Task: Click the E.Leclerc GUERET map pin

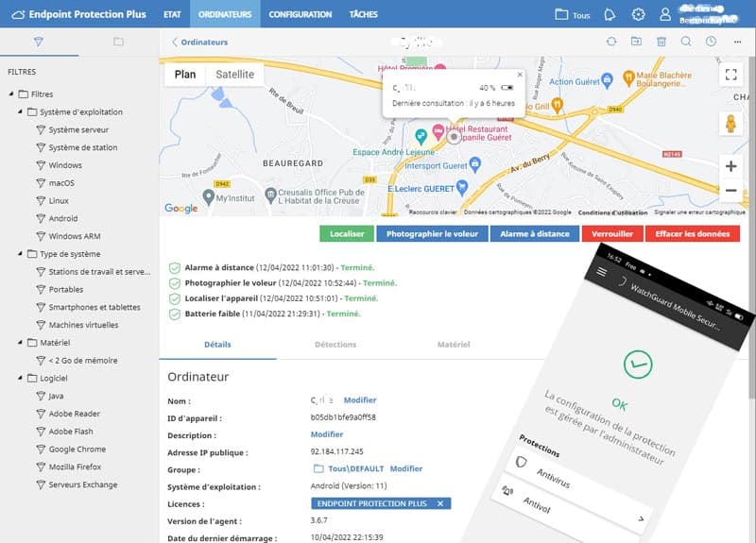Action: coord(462,187)
